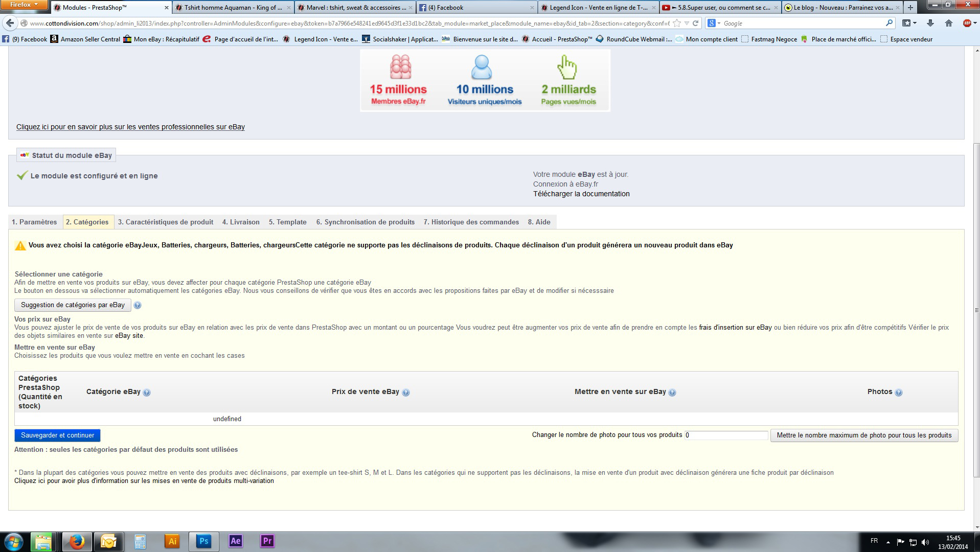This screenshot has width=980, height=552.
Task: Click the FR language indicator in taskbar
Action: (x=874, y=541)
